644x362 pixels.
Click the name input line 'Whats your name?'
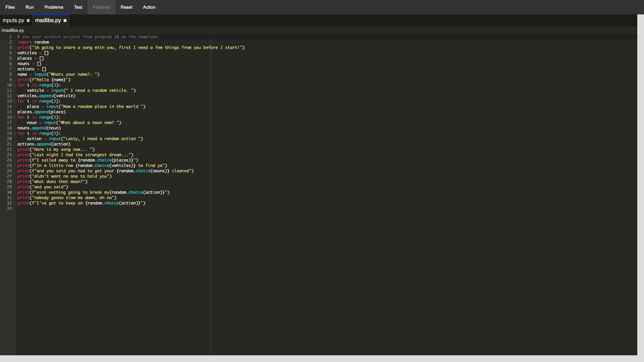tap(58, 74)
